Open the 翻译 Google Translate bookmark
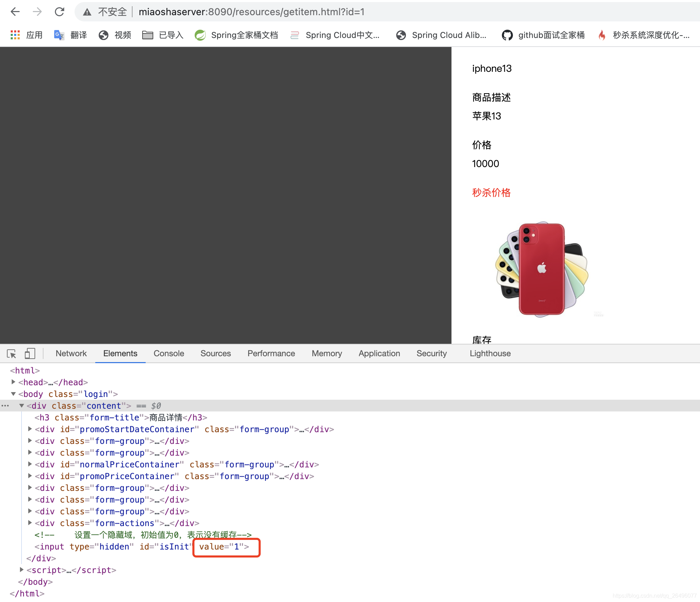The image size is (700, 602). point(70,35)
